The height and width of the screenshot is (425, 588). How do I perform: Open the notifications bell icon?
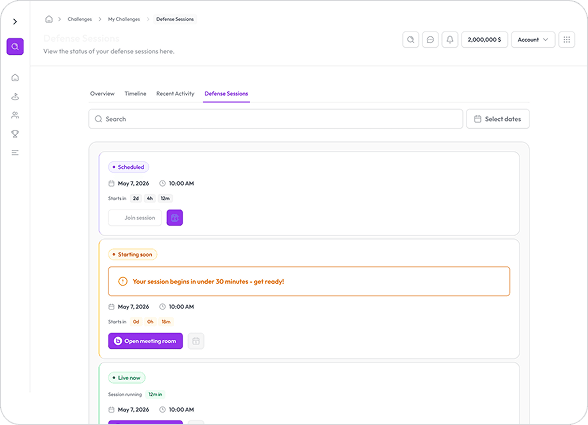[x=450, y=40]
